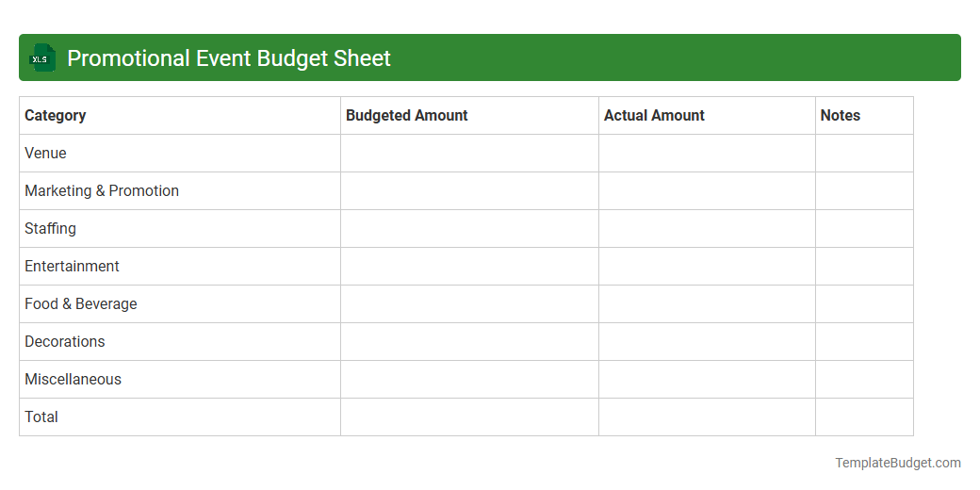The height and width of the screenshot is (490, 980).
Task: Select the Total row label
Action: [x=41, y=416]
